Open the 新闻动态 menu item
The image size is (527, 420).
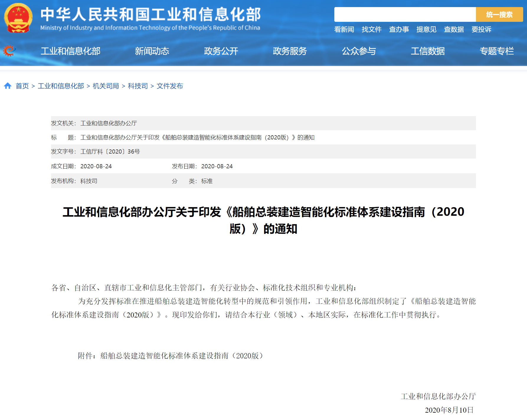pos(152,51)
